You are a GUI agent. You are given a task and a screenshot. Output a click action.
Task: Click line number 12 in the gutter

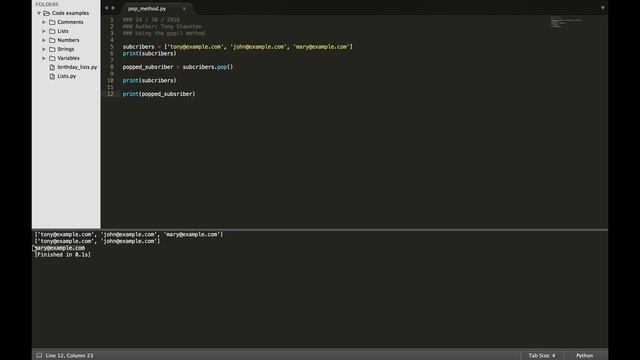tap(110, 94)
